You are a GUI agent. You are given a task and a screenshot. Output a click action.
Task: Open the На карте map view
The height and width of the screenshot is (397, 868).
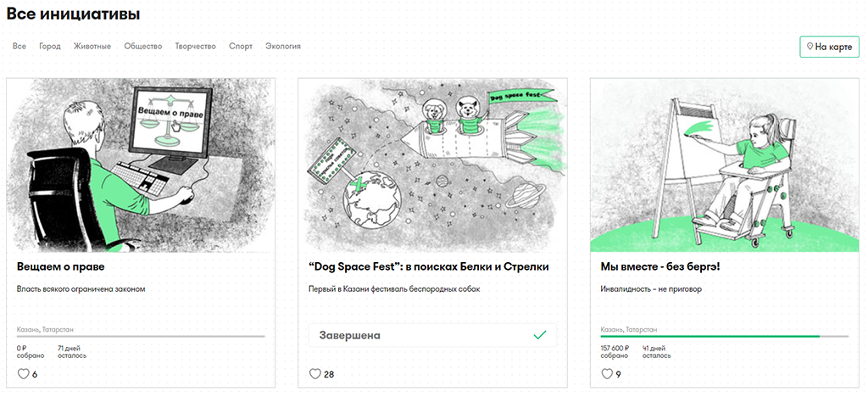(829, 47)
